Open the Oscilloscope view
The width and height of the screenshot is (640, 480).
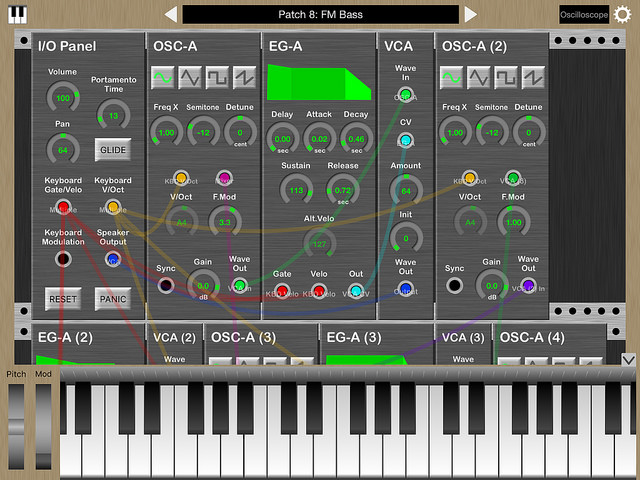point(583,15)
